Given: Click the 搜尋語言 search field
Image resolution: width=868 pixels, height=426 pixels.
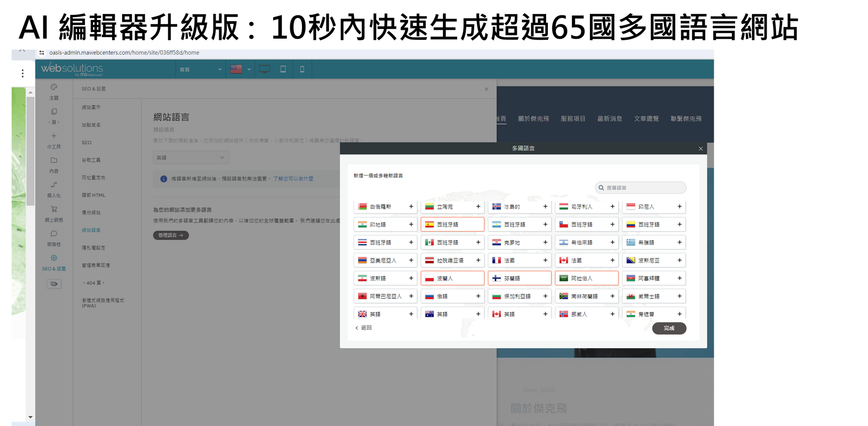Looking at the screenshot, I should click(641, 188).
